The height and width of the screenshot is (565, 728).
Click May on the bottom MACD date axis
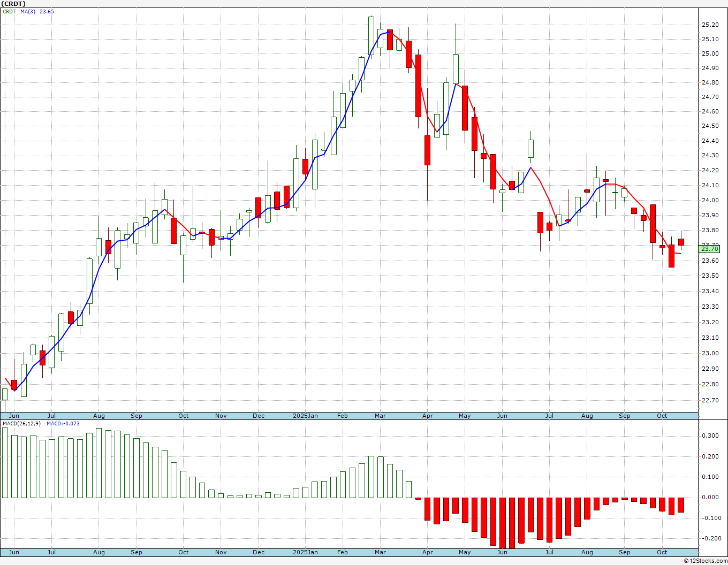point(465,552)
